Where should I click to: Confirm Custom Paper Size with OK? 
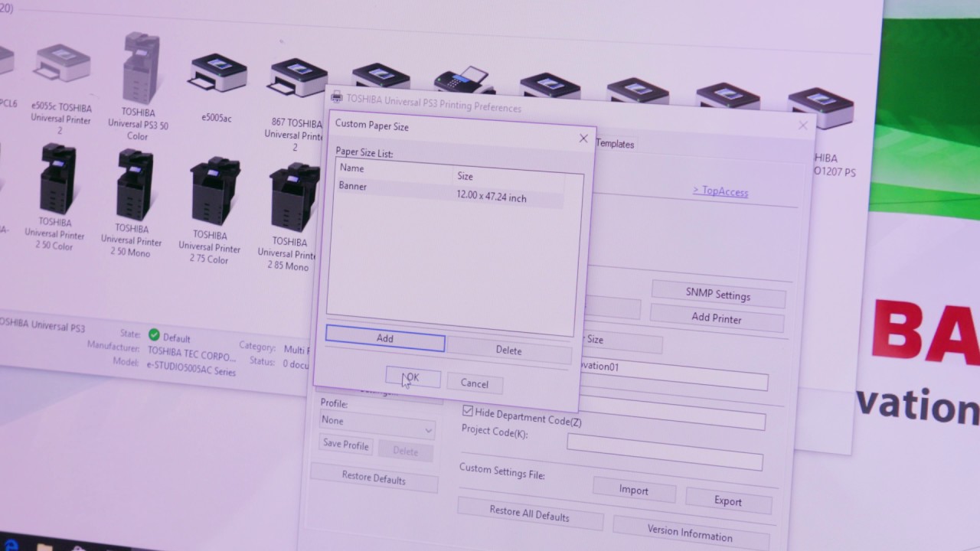pyautogui.click(x=413, y=378)
